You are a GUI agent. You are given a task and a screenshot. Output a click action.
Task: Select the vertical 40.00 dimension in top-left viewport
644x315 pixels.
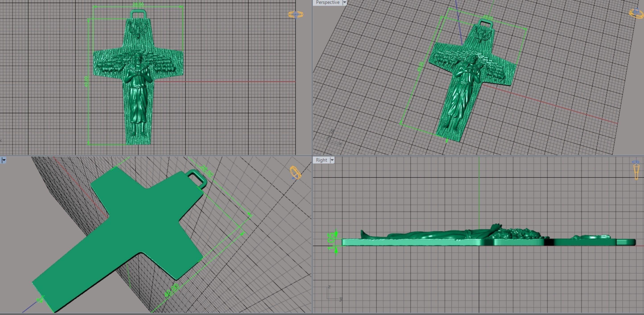pos(86,81)
